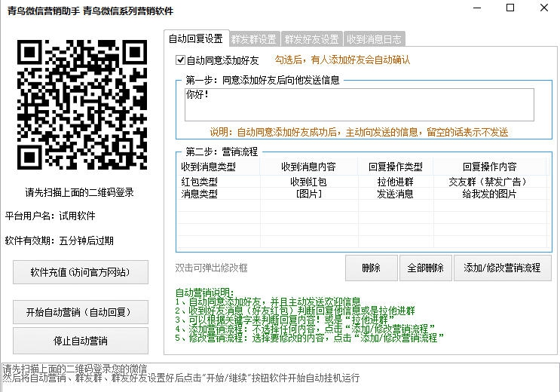Click the 收到红包 cell

coord(308,182)
